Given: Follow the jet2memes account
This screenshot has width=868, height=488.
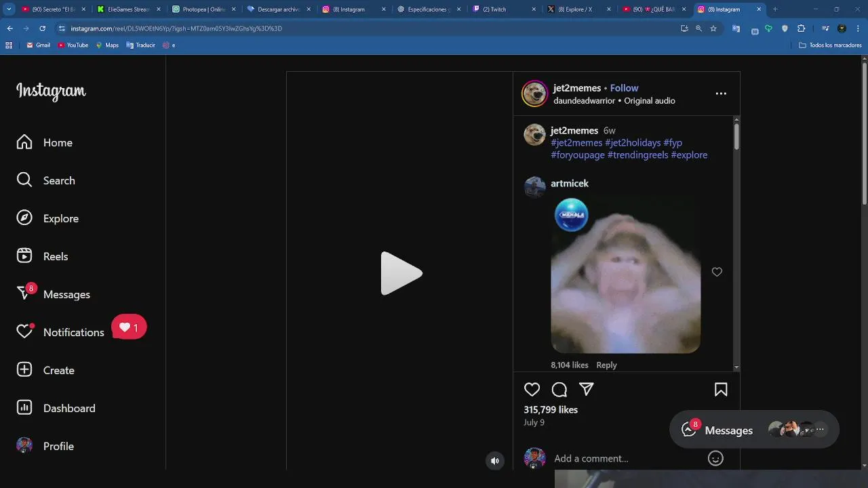Looking at the screenshot, I should point(624,88).
